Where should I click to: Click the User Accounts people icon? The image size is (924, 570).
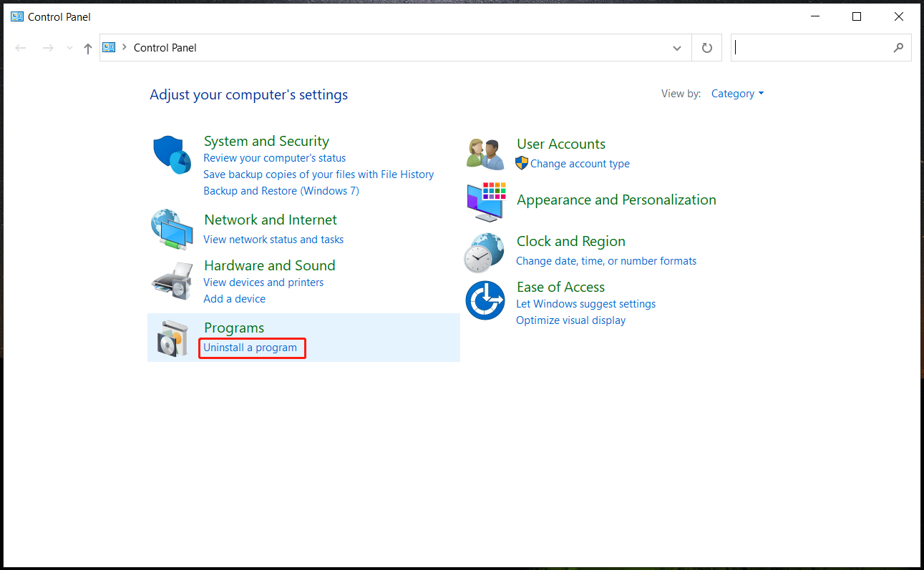click(x=485, y=154)
